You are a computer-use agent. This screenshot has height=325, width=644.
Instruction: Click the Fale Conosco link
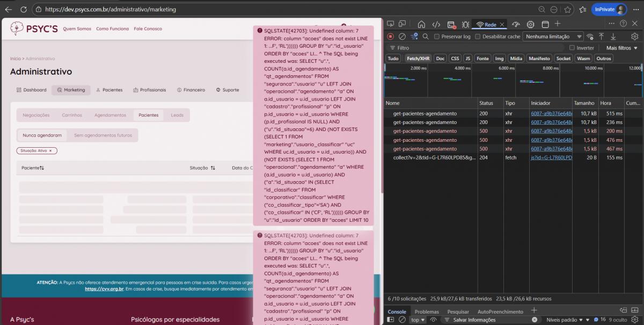(x=148, y=28)
